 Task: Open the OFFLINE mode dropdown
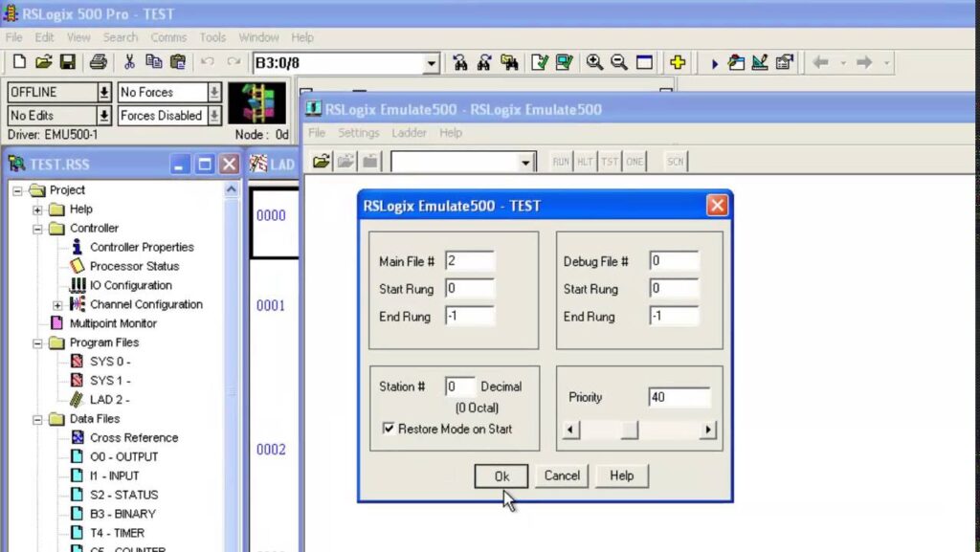coord(103,93)
